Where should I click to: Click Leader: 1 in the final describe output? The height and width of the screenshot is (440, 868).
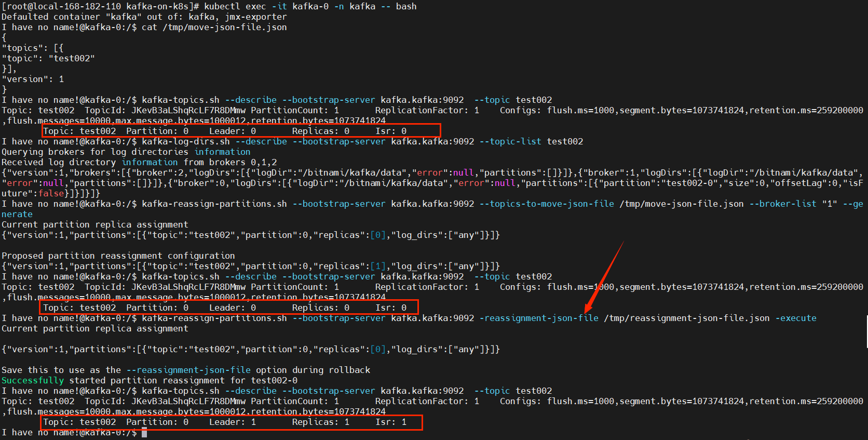click(233, 422)
